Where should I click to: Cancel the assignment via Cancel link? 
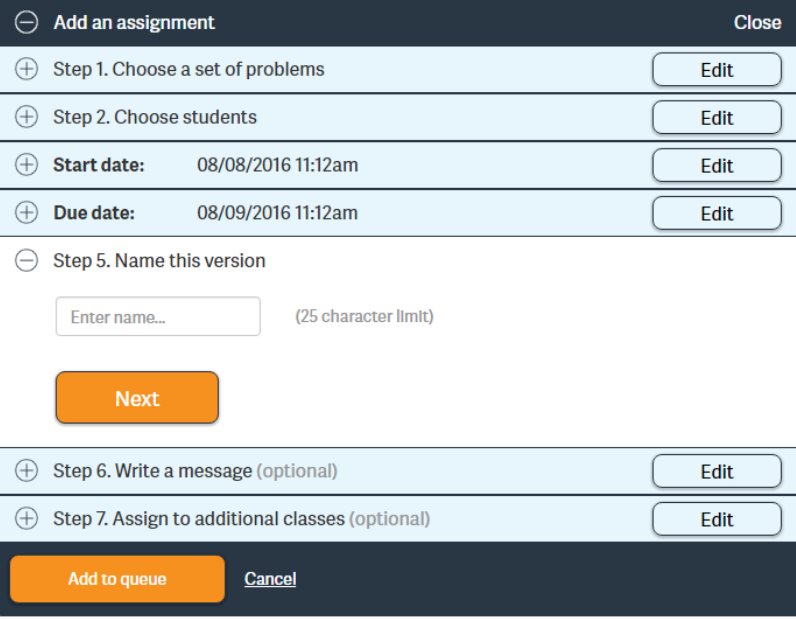(270, 579)
